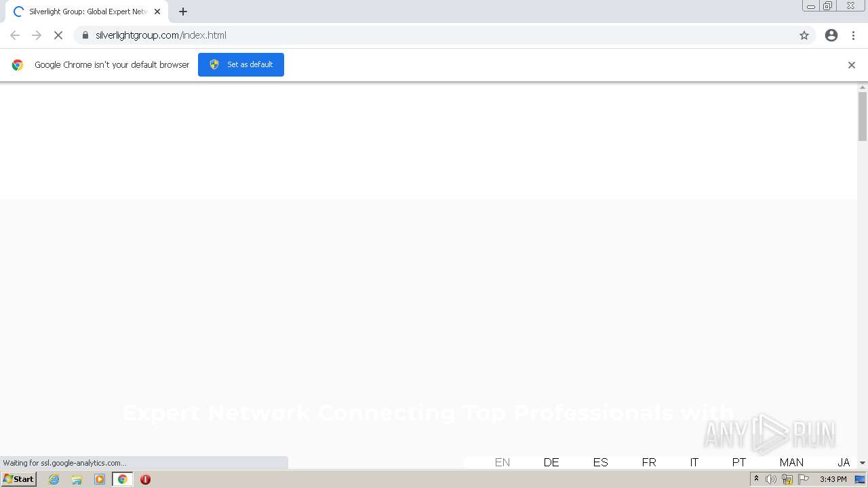Go back to the previous page

point(15,35)
